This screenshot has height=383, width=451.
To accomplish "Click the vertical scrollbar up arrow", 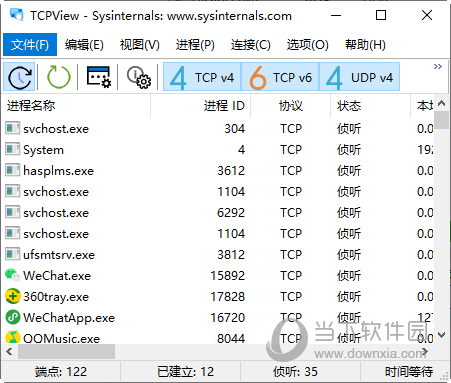I will pyautogui.click(x=441, y=103).
